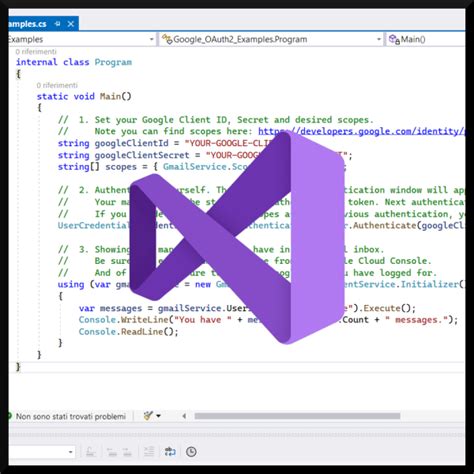Click the go to previous message icon
474x474 pixels.
[112, 452]
